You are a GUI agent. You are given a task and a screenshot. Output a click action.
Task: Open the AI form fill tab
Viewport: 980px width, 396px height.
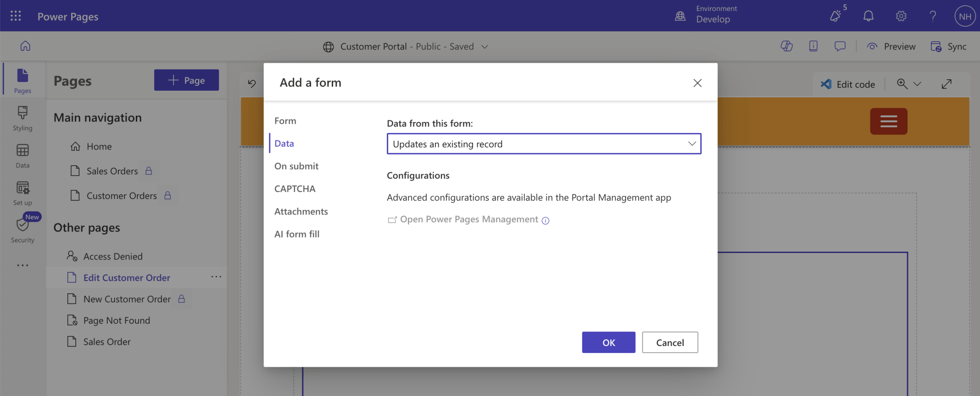click(297, 234)
